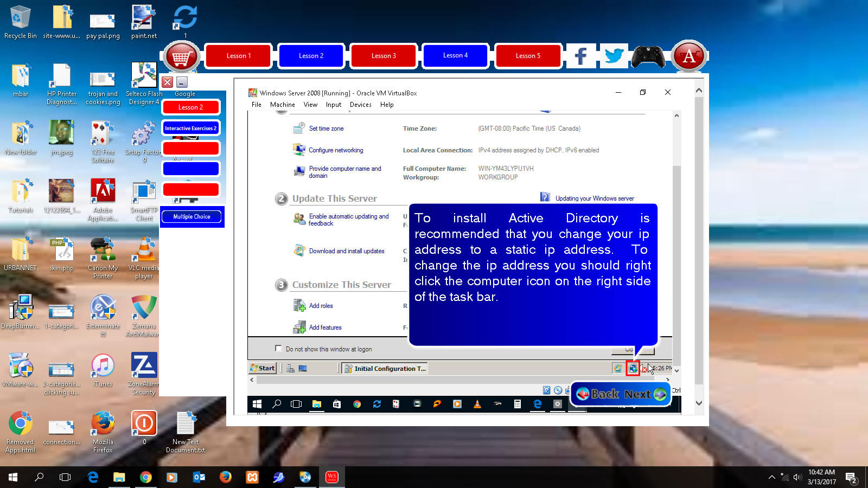
Task: Open the shopping cart icon
Action: tap(182, 56)
